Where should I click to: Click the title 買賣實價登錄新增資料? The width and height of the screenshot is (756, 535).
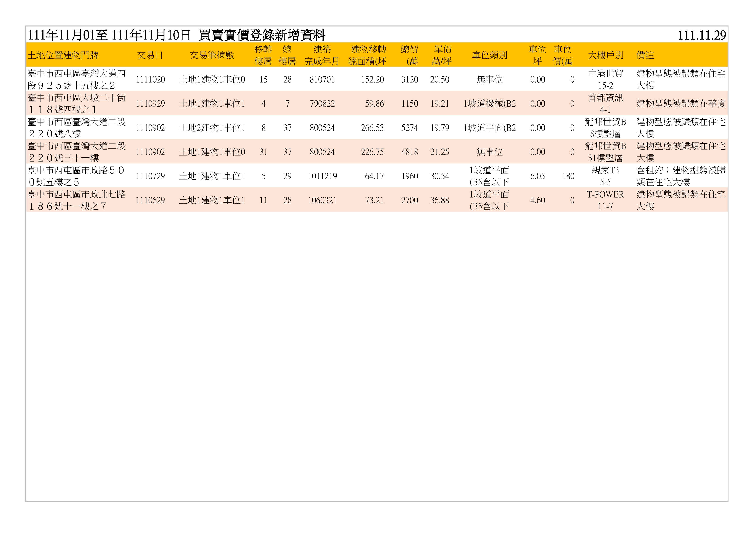262,35
